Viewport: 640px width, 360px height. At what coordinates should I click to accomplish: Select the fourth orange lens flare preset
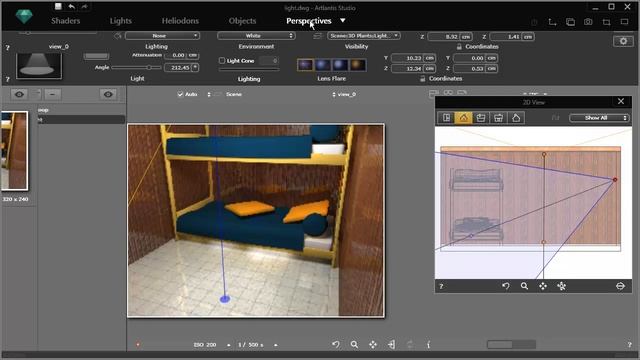pyautogui.click(x=358, y=65)
